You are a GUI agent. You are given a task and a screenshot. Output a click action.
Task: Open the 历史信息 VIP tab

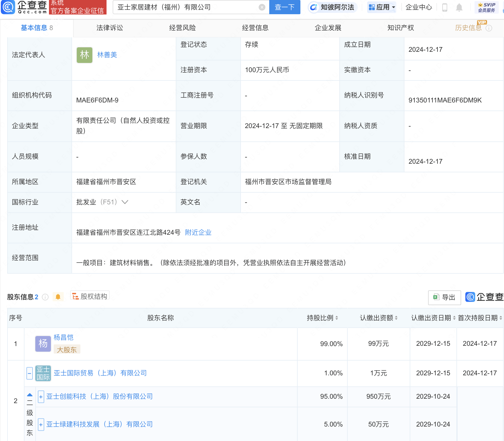coord(468,28)
